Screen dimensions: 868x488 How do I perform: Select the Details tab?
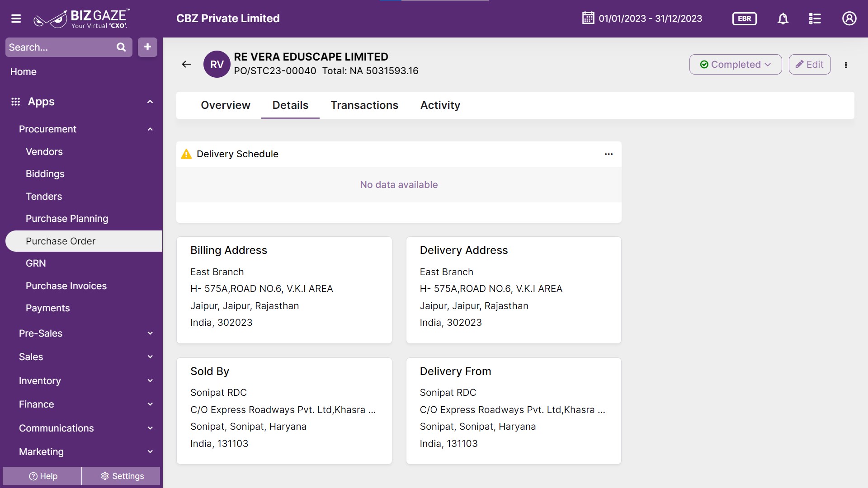point(290,105)
